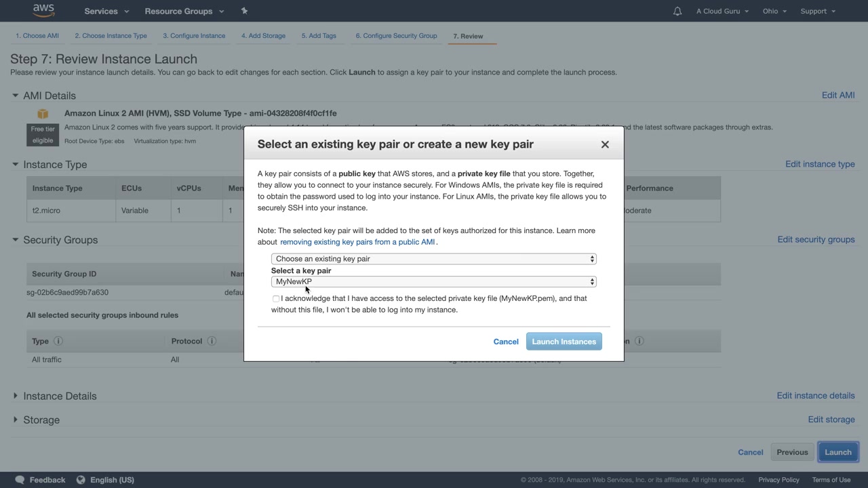The height and width of the screenshot is (488, 868).
Task: Open the notifications bell
Action: click(x=677, y=11)
